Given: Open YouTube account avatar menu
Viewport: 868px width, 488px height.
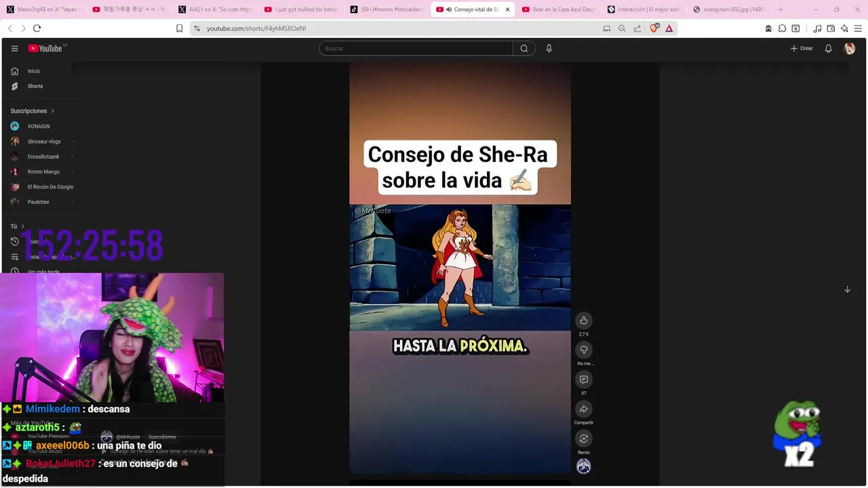Looking at the screenshot, I should pyautogui.click(x=850, y=48).
